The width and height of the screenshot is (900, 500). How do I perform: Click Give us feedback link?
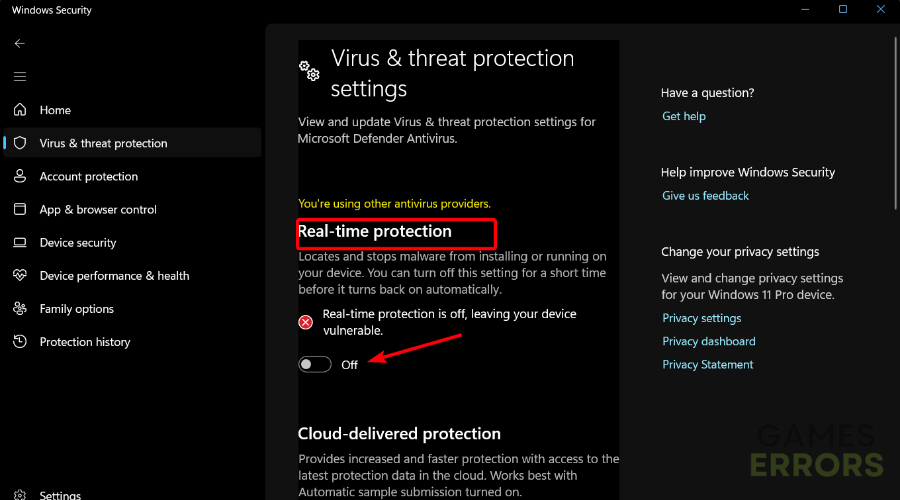coord(705,196)
